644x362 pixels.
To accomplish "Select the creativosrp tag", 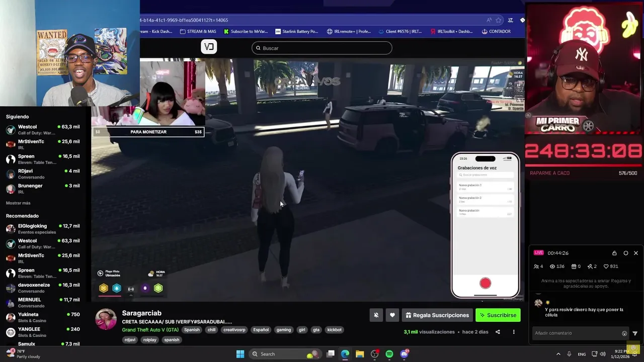I will tap(234, 330).
